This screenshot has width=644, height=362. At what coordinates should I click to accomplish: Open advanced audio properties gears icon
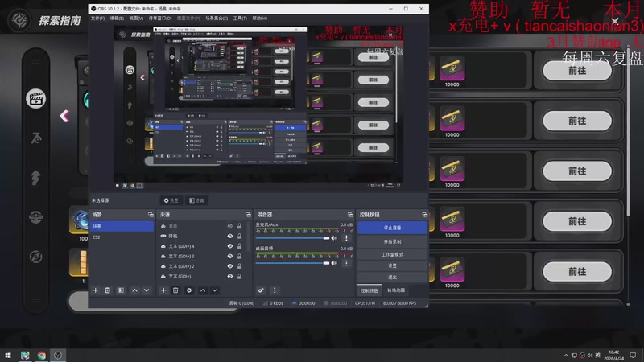coord(261,290)
